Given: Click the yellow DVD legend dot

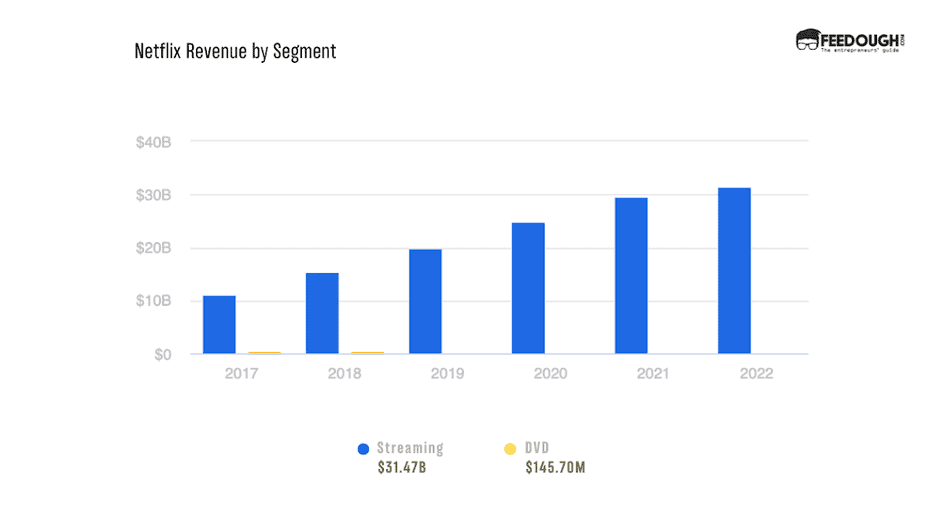Looking at the screenshot, I should click(x=511, y=449).
